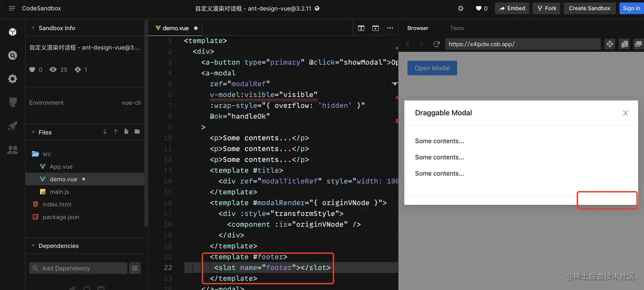The height and width of the screenshot is (290, 644).
Task: Go back in the preview browser
Action: pyautogui.click(x=408, y=44)
